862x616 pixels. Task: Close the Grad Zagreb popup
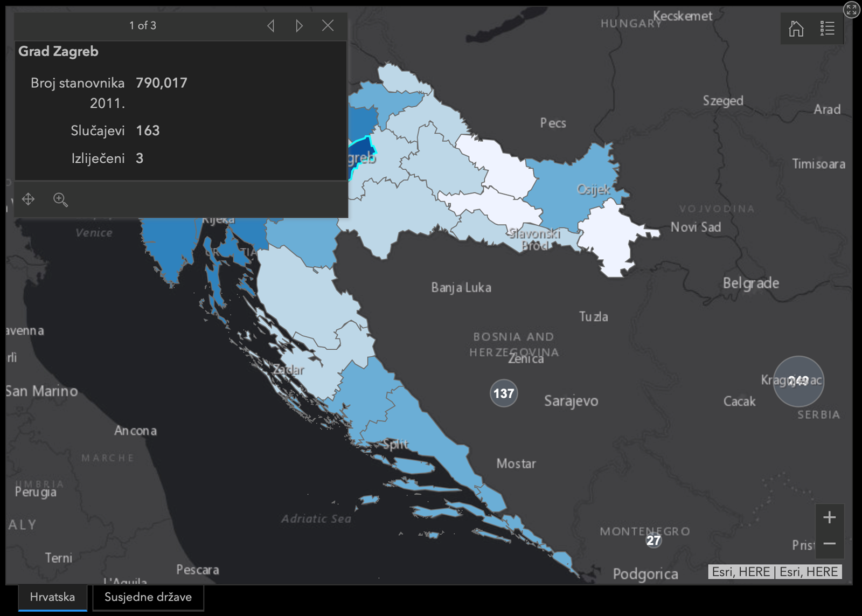coord(328,25)
